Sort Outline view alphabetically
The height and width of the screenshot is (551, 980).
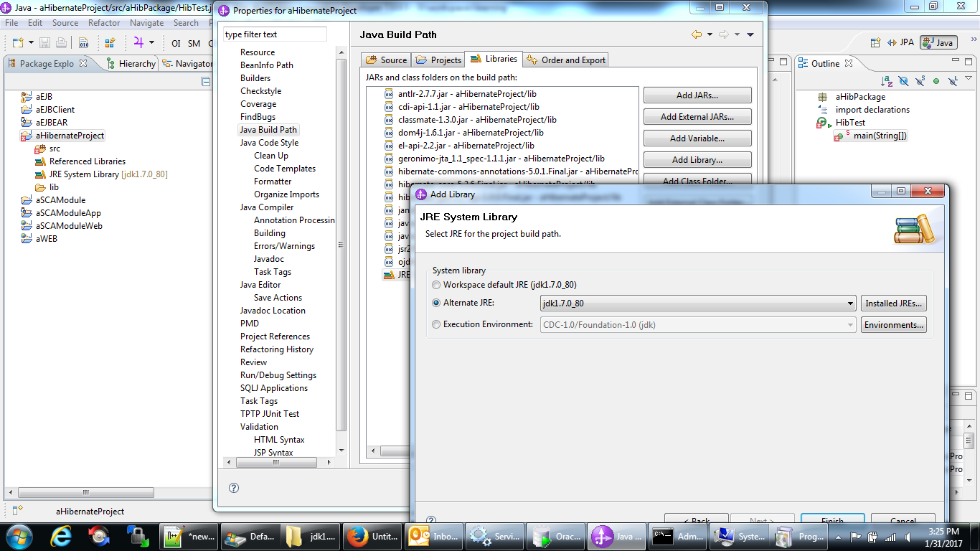(x=887, y=81)
